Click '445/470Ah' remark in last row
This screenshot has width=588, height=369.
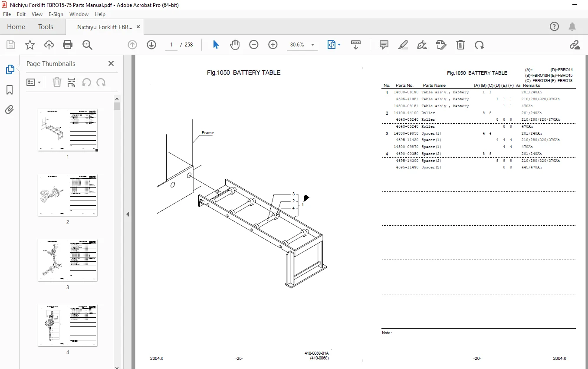pyautogui.click(x=532, y=167)
